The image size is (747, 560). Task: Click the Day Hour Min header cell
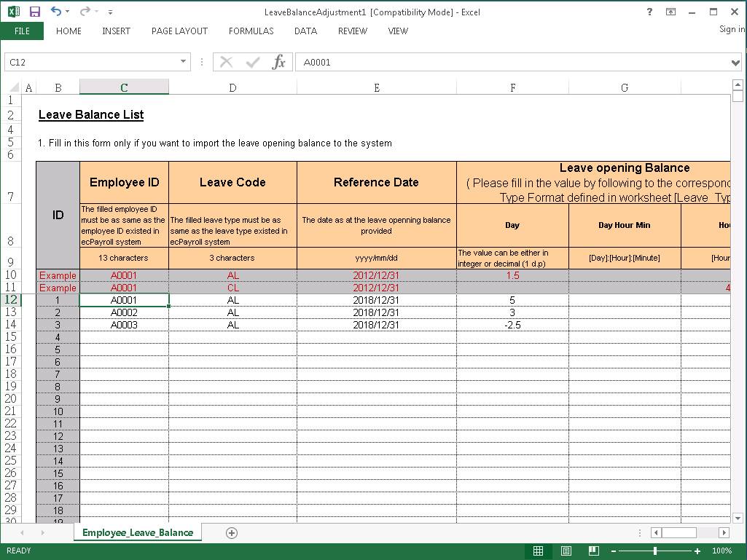[x=625, y=225]
